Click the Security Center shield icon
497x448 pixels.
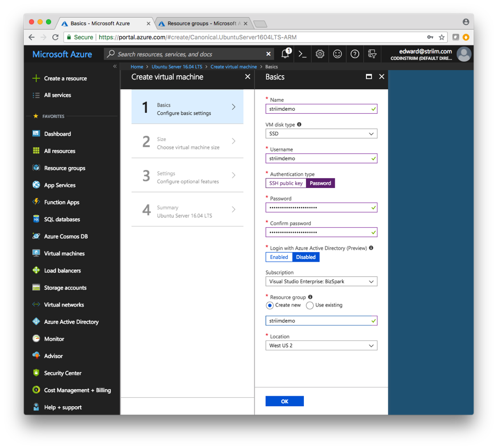click(x=36, y=373)
